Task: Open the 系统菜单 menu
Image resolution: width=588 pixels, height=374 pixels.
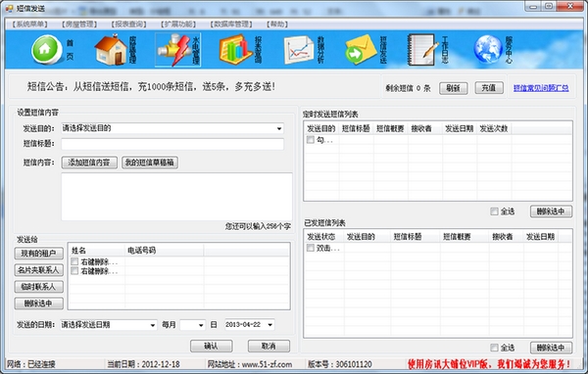Action: [30, 24]
